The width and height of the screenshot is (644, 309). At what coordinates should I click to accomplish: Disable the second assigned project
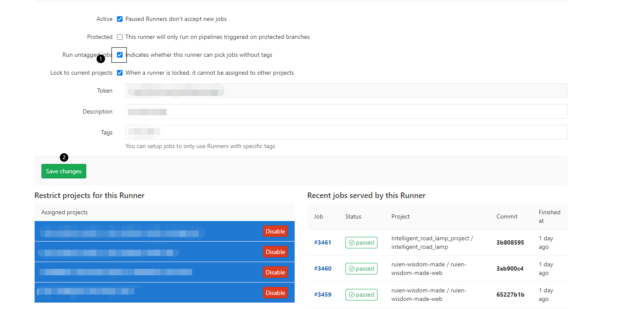pos(275,252)
